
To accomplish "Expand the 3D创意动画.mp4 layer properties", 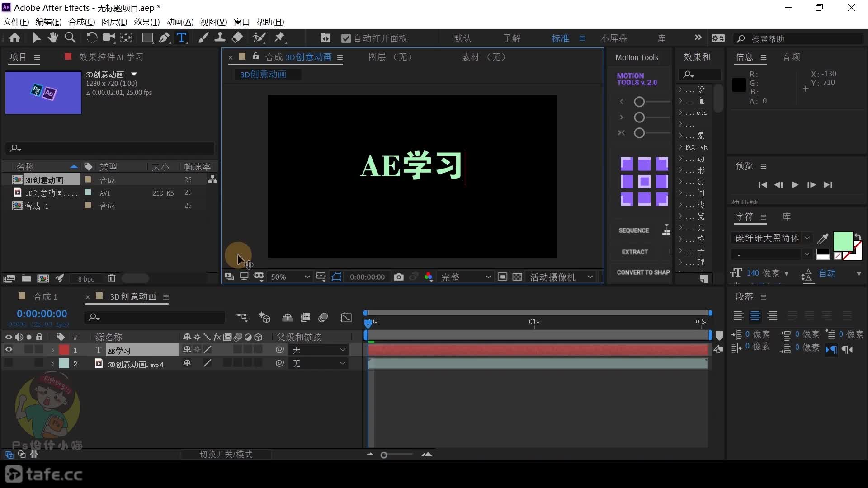I will coord(52,364).
